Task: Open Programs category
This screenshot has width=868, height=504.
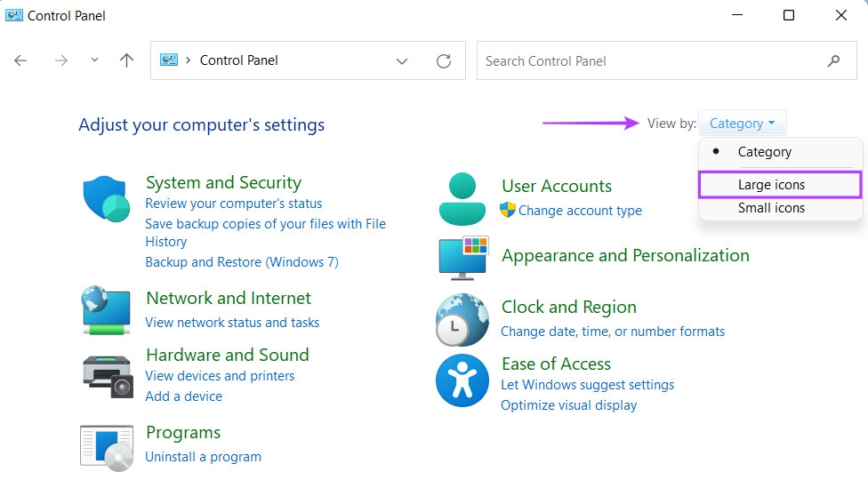Action: 183,433
